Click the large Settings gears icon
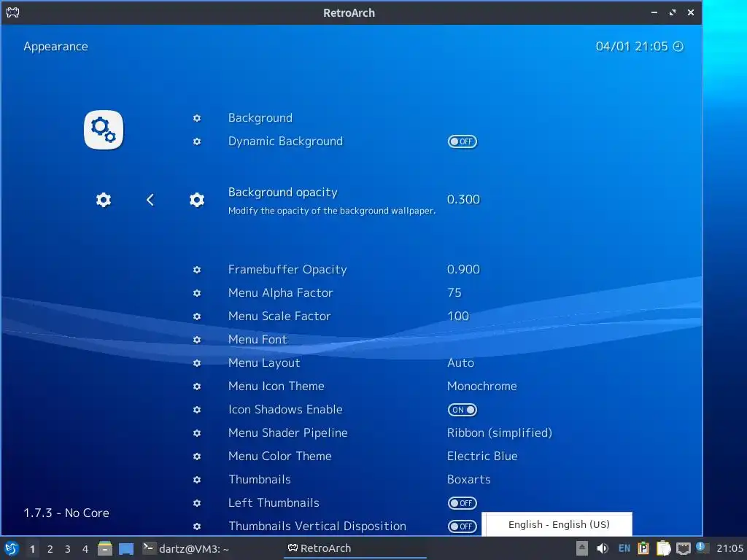Screen dimensions: 747x560 (104, 130)
